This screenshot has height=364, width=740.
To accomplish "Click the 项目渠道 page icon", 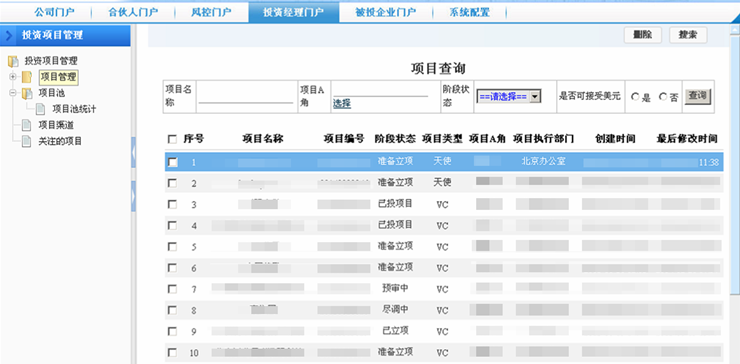I will tap(27, 125).
